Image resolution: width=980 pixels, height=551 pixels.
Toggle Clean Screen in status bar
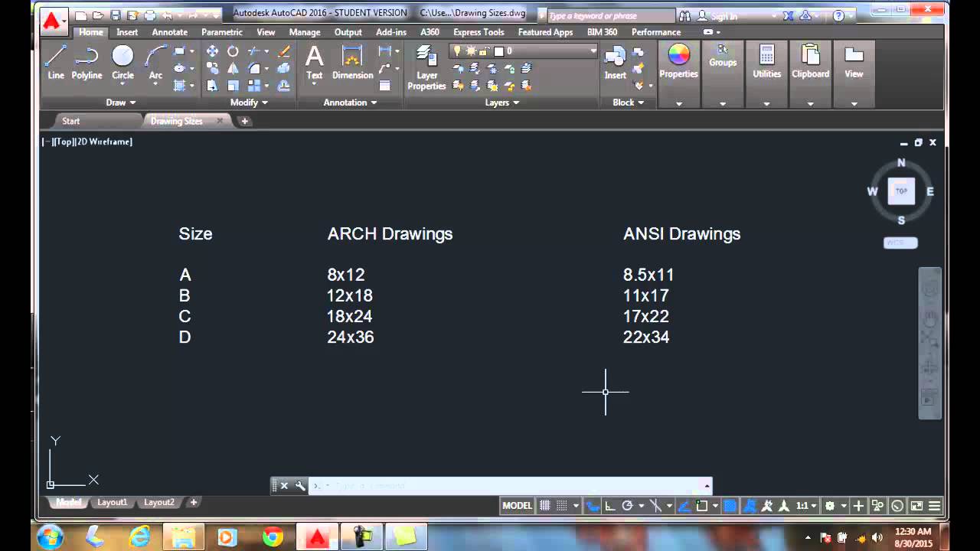916,506
